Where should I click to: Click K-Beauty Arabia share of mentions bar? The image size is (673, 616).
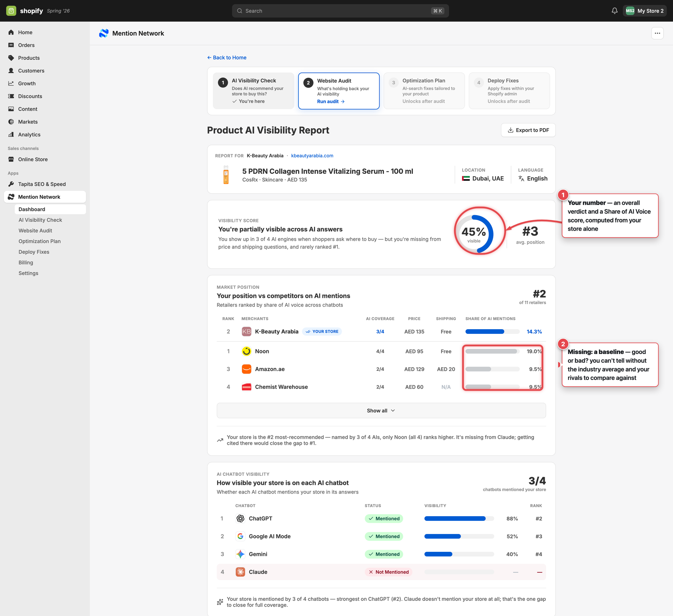pyautogui.click(x=492, y=332)
